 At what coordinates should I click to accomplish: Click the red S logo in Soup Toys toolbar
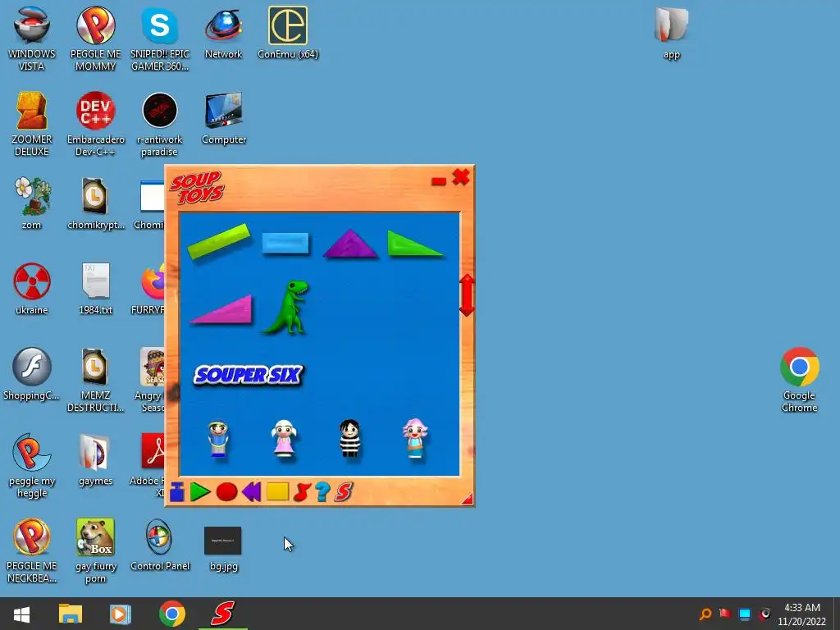click(x=344, y=492)
